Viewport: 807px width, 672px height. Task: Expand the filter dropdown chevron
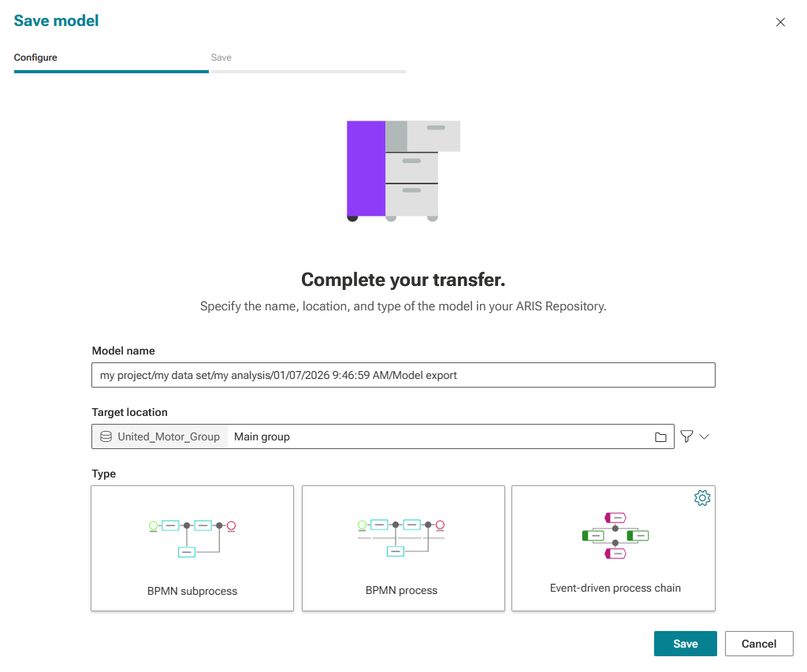(704, 436)
